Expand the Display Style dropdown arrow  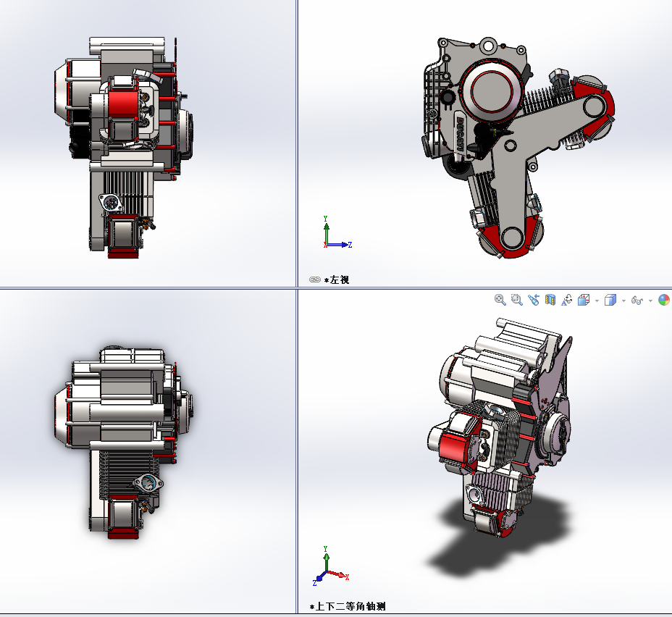click(623, 301)
